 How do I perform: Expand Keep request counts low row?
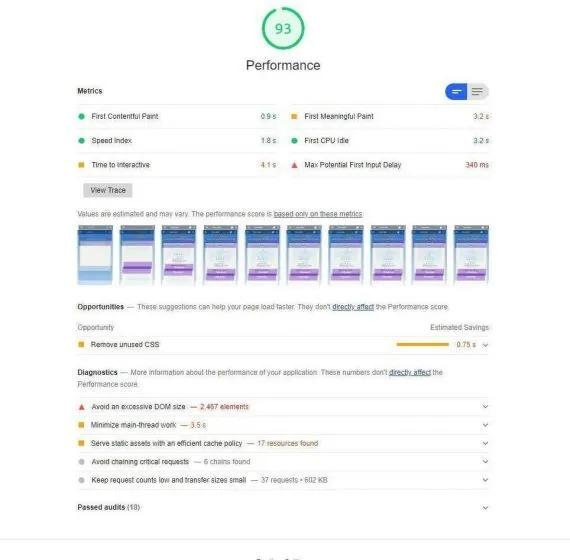[x=485, y=480]
